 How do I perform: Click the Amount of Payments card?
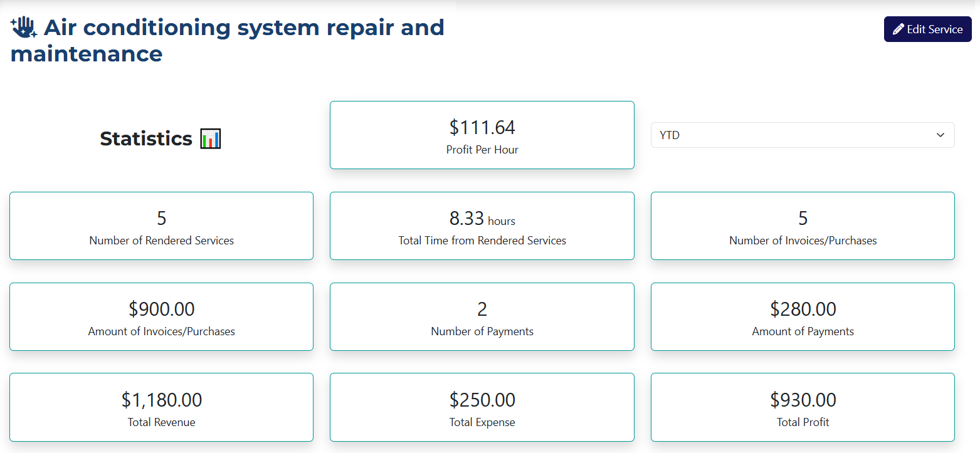[803, 317]
